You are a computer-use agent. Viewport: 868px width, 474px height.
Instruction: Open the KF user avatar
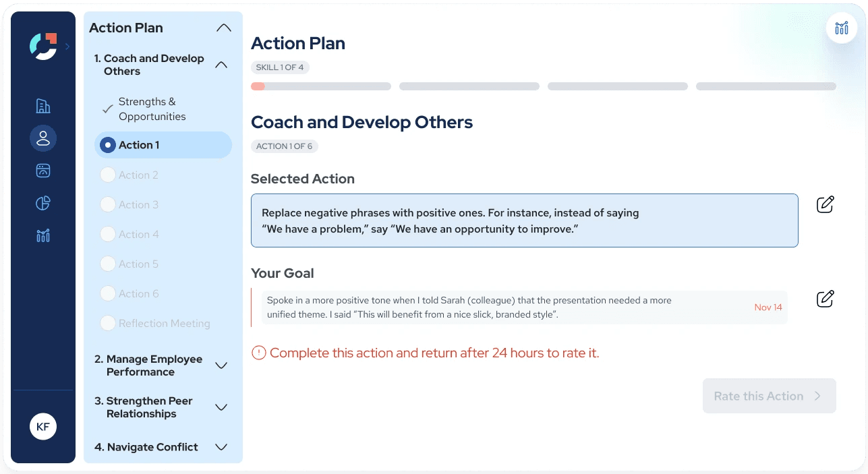click(x=43, y=426)
